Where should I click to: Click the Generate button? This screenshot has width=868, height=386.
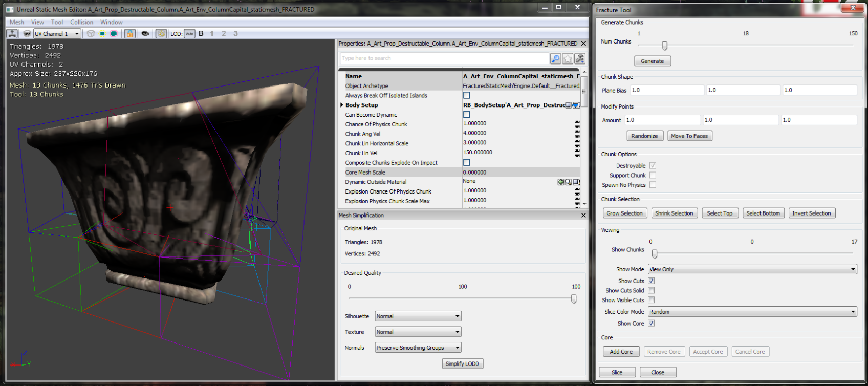(x=652, y=61)
